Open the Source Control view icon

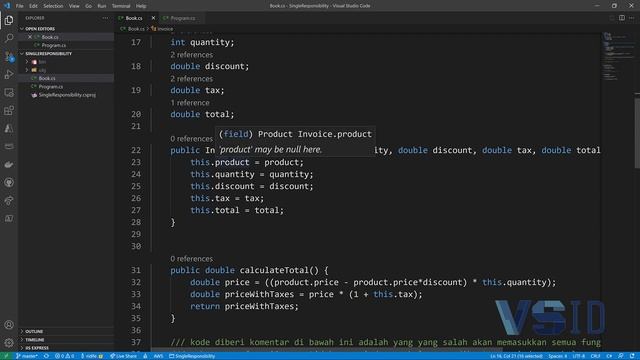pos(9,56)
